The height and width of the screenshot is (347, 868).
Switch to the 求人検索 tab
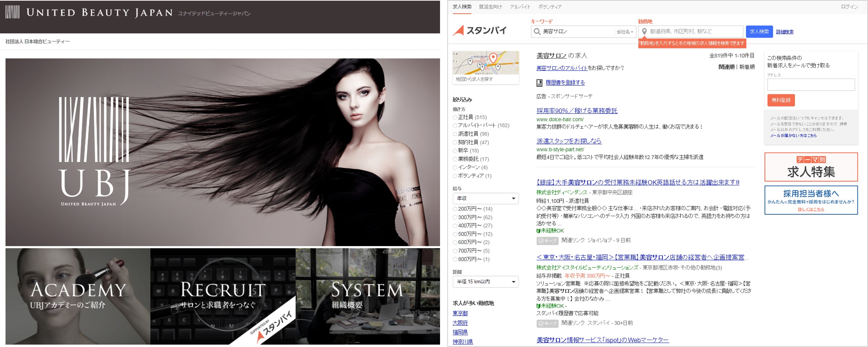(462, 7)
